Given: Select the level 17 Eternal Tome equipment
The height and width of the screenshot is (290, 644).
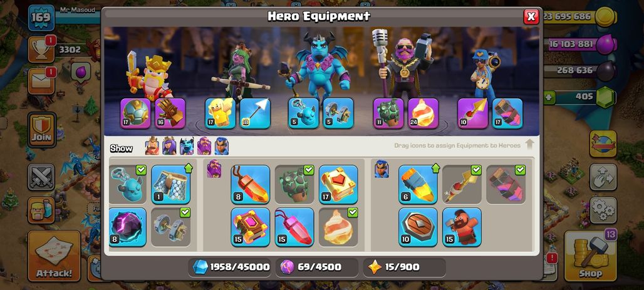Looking at the screenshot, I should [x=338, y=184].
